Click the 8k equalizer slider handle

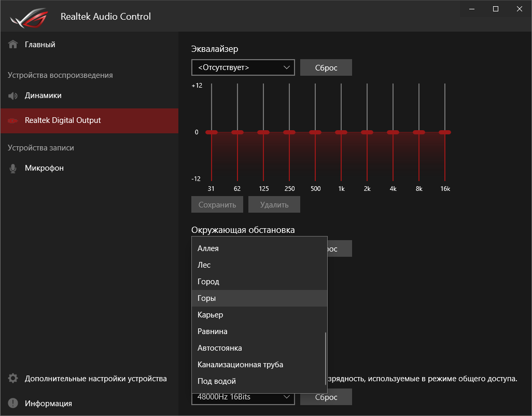pos(419,132)
